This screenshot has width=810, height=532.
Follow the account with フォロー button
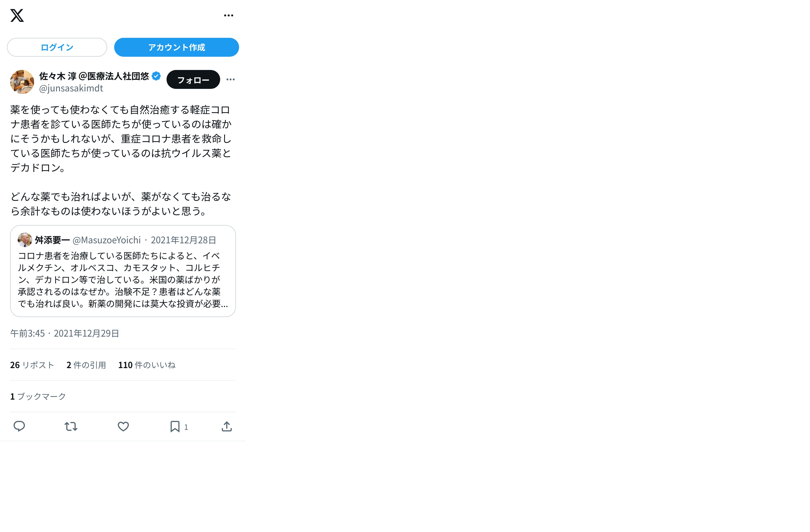pyautogui.click(x=193, y=80)
